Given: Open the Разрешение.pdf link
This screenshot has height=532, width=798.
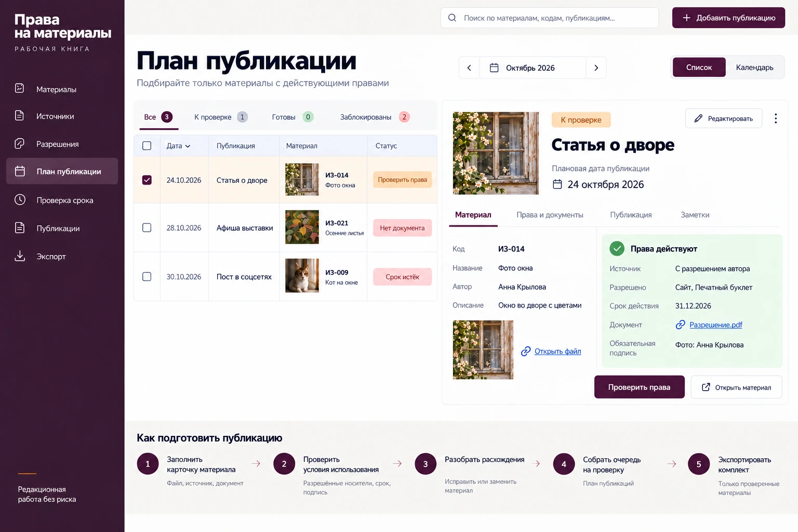Looking at the screenshot, I should pyautogui.click(x=716, y=325).
